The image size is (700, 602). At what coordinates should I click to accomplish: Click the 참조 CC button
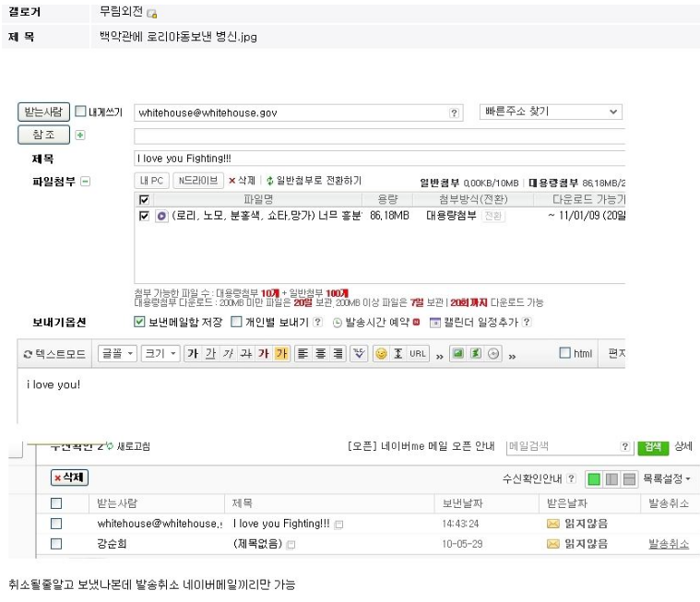point(43,135)
